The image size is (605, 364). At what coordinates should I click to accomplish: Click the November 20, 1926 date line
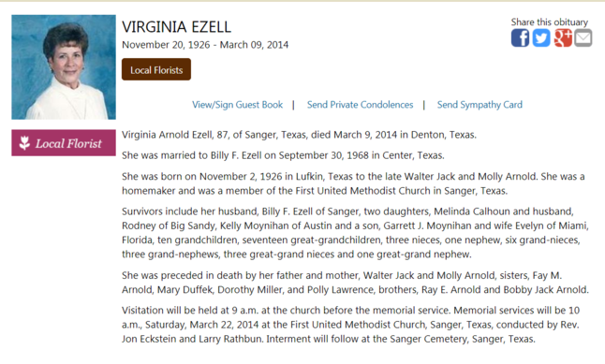click(205, 45)
